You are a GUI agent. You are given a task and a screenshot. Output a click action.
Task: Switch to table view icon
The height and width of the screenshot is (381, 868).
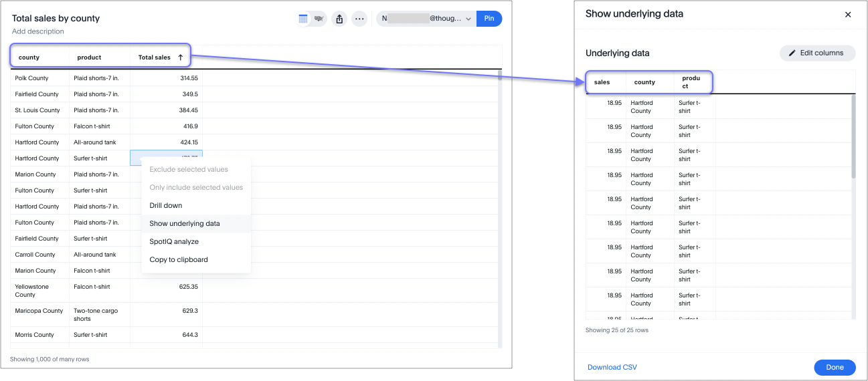(x=304, y=19)
